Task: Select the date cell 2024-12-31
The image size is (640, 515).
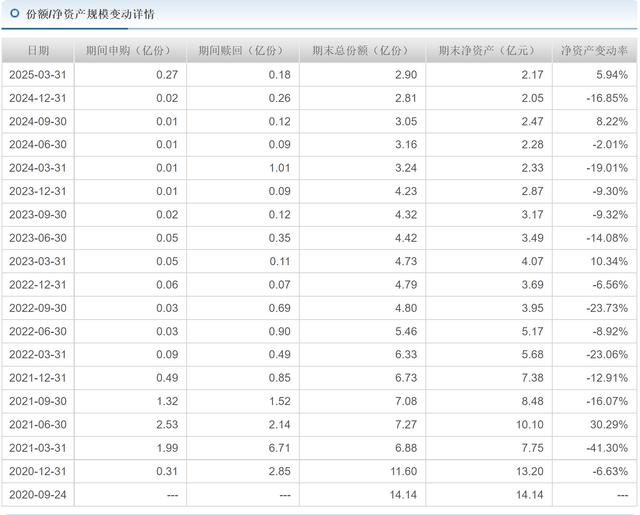Action: [x=38, y=98]
